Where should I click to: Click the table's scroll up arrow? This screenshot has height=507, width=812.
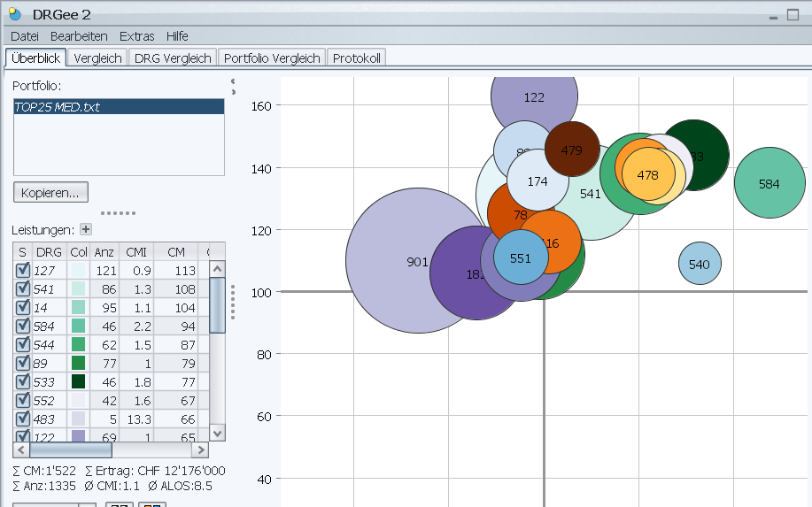tap(217, 268)
